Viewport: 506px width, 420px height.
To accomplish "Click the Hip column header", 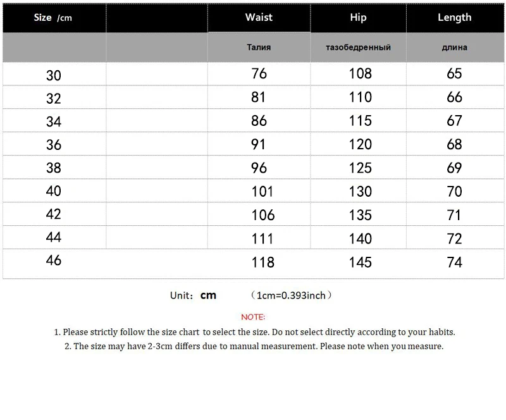I will pyautogui.click(x=358, y=17).
